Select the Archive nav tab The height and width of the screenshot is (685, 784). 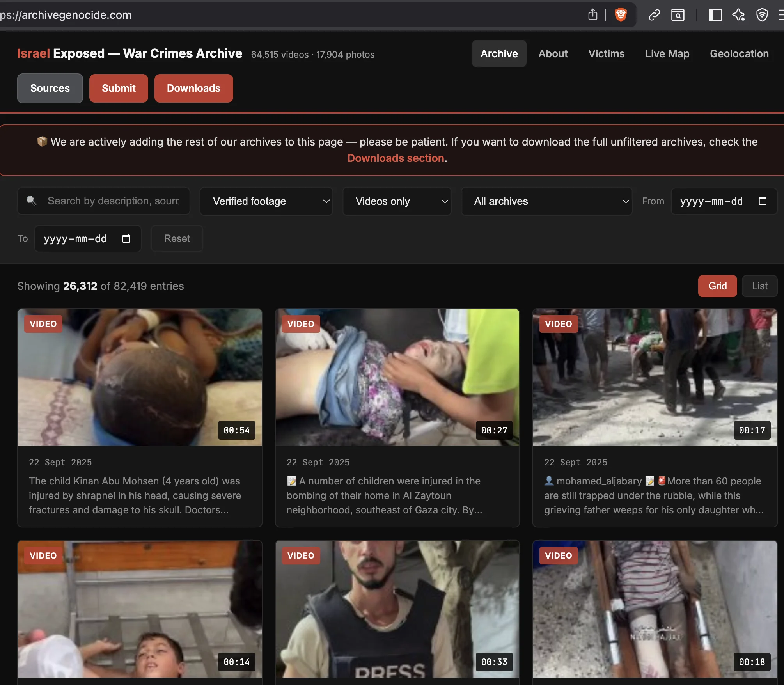pos(499,53)
